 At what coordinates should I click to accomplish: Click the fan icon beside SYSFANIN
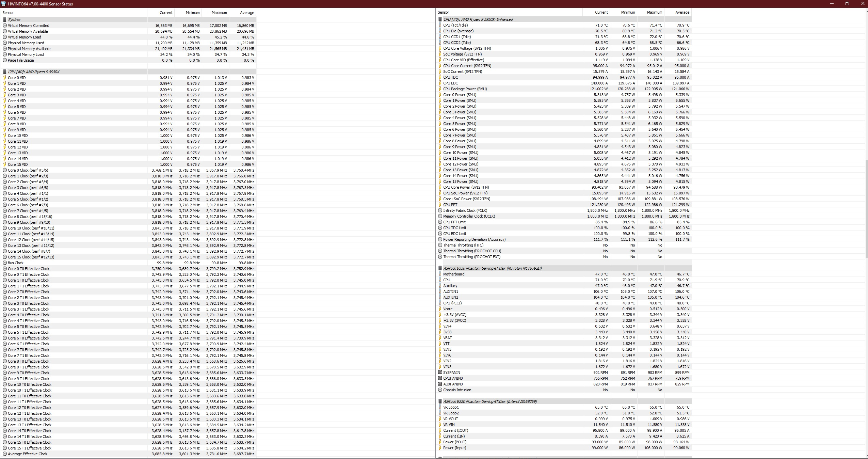click(x=440, y=373)
